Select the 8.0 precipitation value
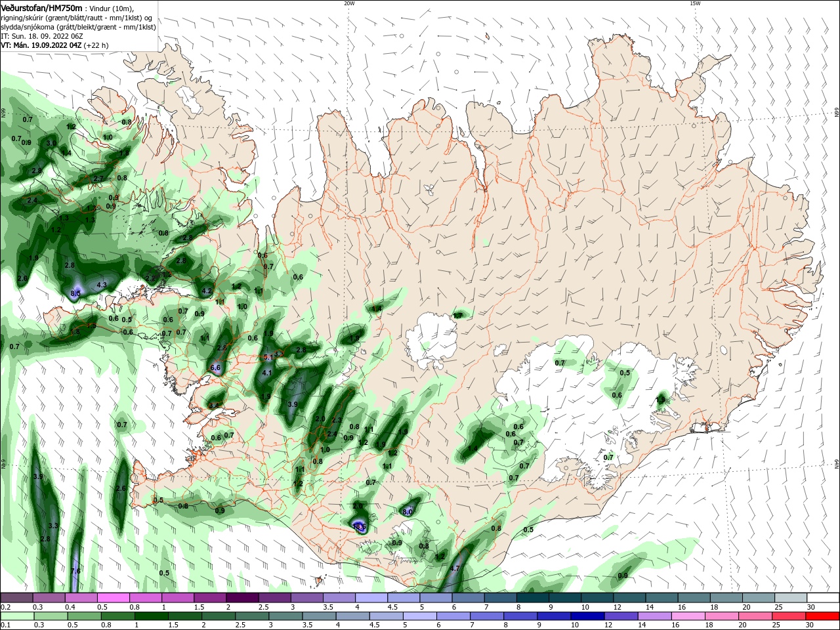The height and width of the screenshot is (630, 840). click(x=407, y=512)
